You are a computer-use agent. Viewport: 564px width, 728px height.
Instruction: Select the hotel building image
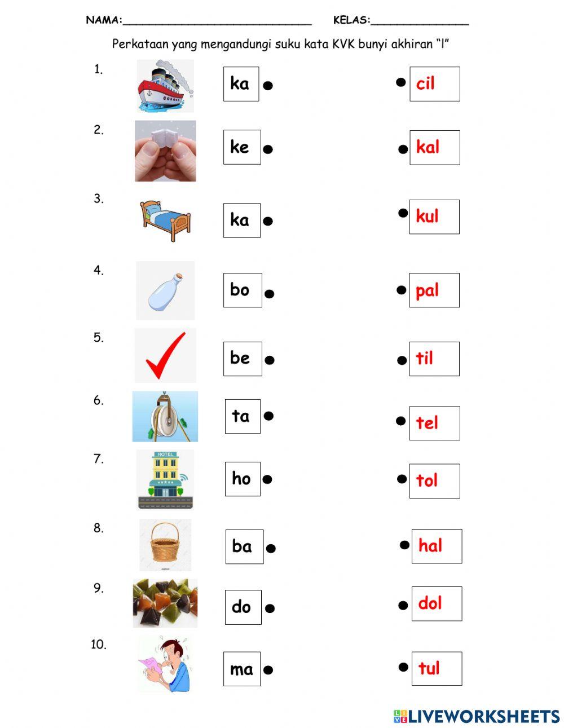tap(165, 479)
